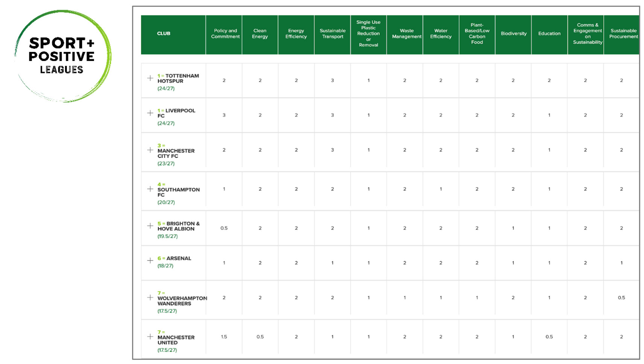Viewport: 644px width, 364px height.
Task: Select the Clean Energy column header
Action: (x=260, y=34)
